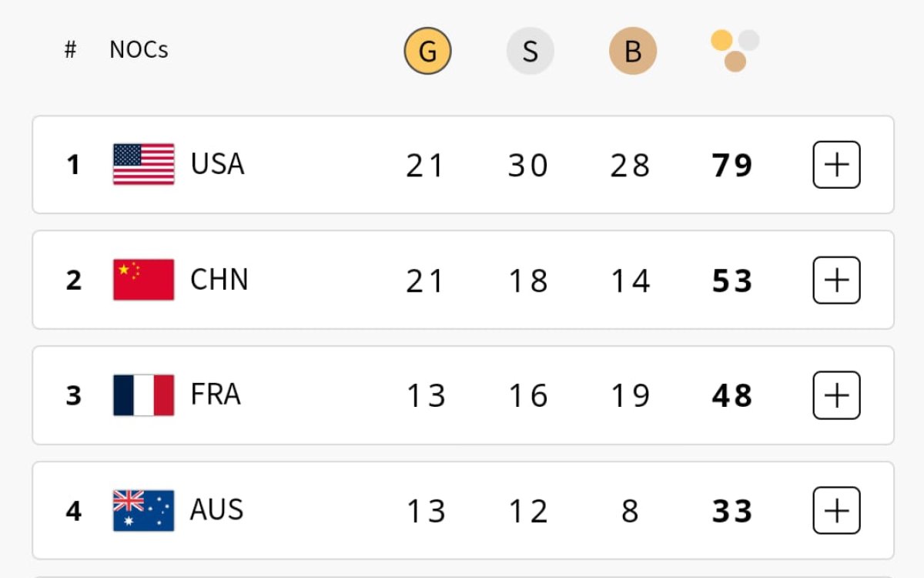This screenshot has width=924, height=578.
Task: Select the AUS country name
Action: [216, 510]
